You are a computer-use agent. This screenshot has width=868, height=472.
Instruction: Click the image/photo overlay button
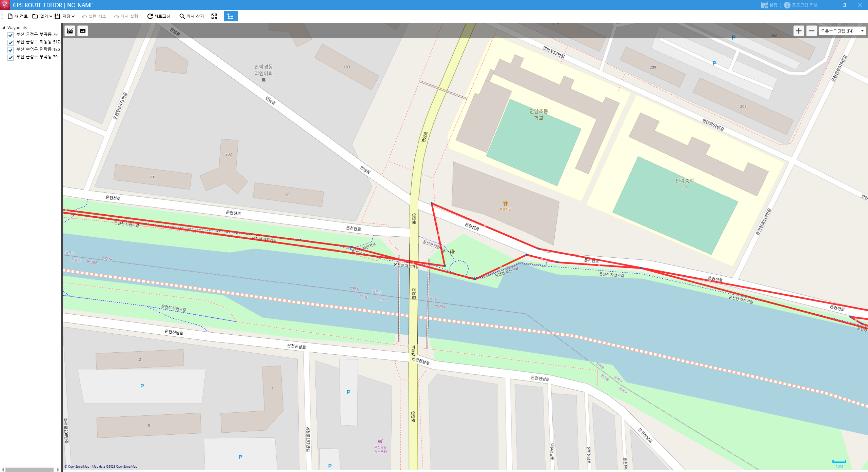coord(83,31)
